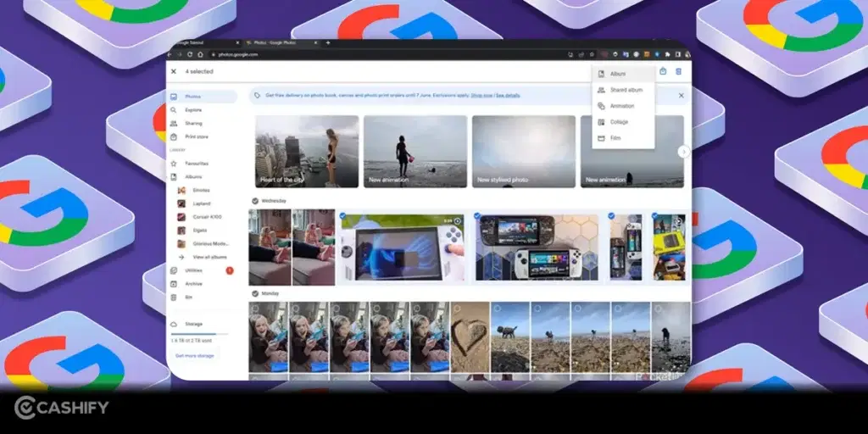Screen dimensions: 868x434
Task: Open the New stylised photo card
Action: [x=524, y=152]
